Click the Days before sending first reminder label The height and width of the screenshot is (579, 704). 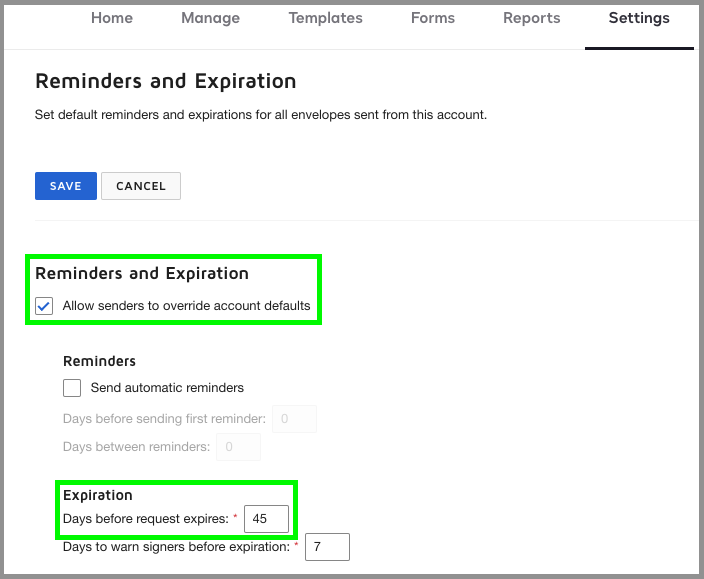tap(164, 419)
